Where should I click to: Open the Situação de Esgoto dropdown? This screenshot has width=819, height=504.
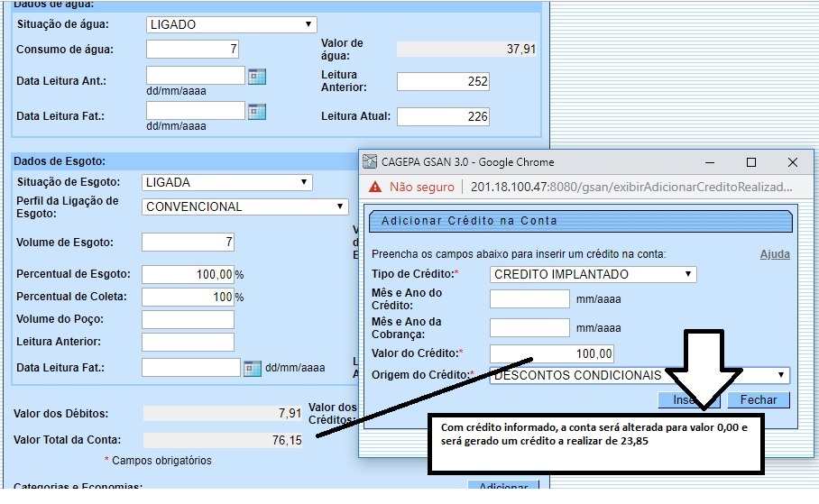click(227, 182)
